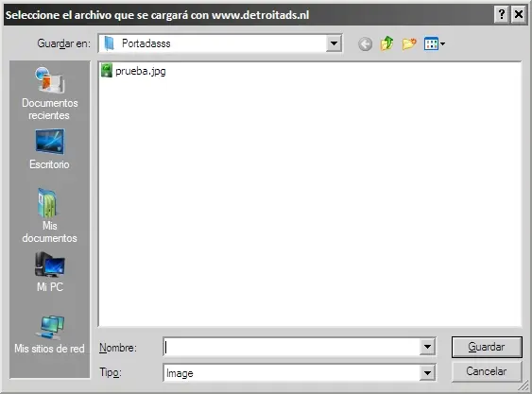Expand the Nombre filename dropdown arrow
This screenshot has width=532, height=394.
pyautogui.click(x=427, y=347)
